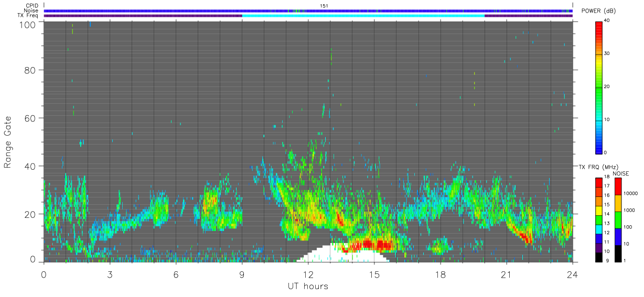
Task: Click the 40 tick on Range Gate axis
Action: (30, 166)
